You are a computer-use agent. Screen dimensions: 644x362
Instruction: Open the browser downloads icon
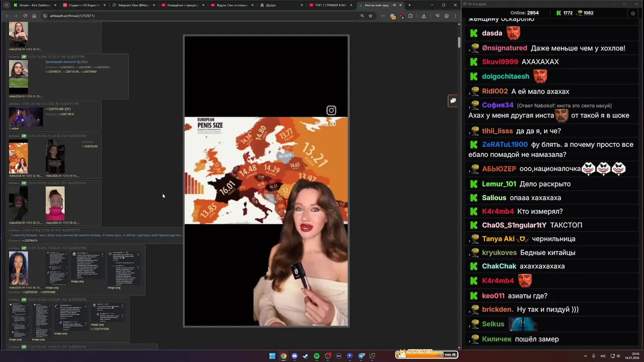(424, 16)
